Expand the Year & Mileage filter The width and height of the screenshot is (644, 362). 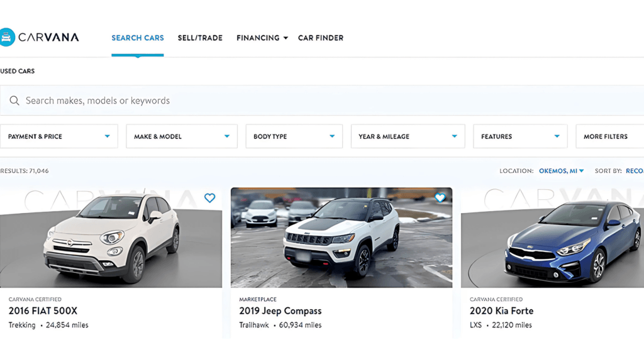tap(408, 136)
